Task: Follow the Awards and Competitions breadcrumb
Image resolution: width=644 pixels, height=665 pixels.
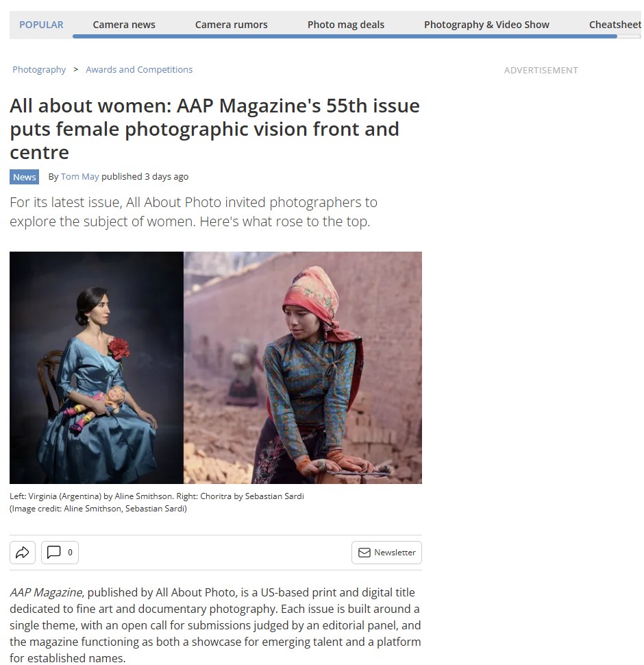Action: 139,69
